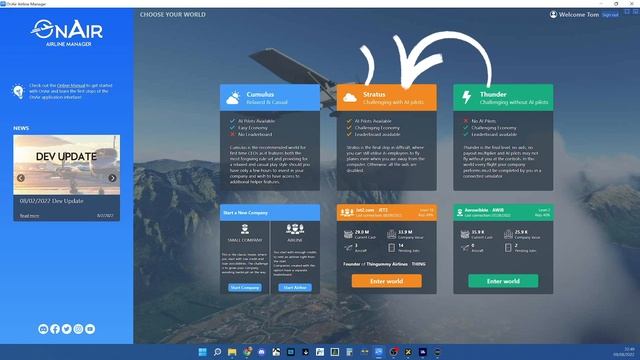This screenshot has width=640, height=360.
Task: Click the Read more news link
Action: pyautogui.click(x=29, y=216)
